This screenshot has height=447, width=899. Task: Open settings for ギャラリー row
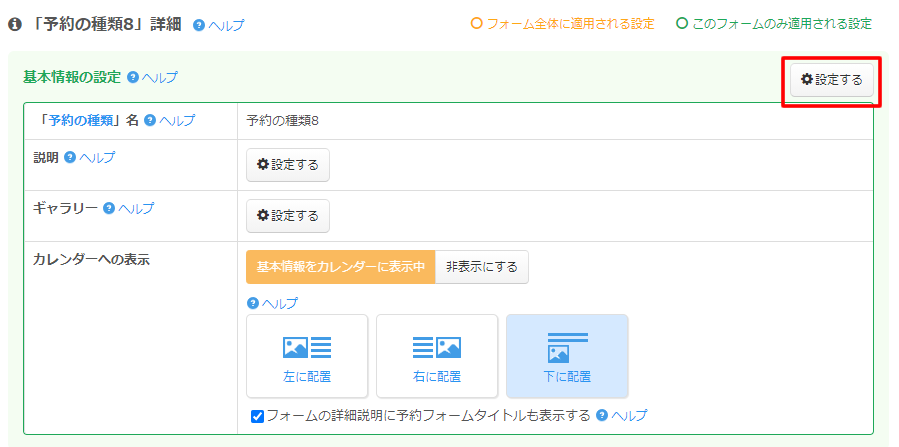288,215
